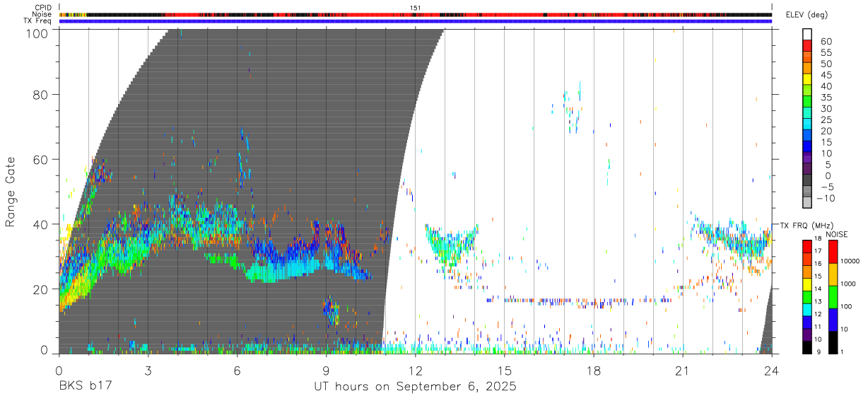The image size is (868, 401).
Task: Click the '15' tick on the UT hours axis
Action: [505, 371]
